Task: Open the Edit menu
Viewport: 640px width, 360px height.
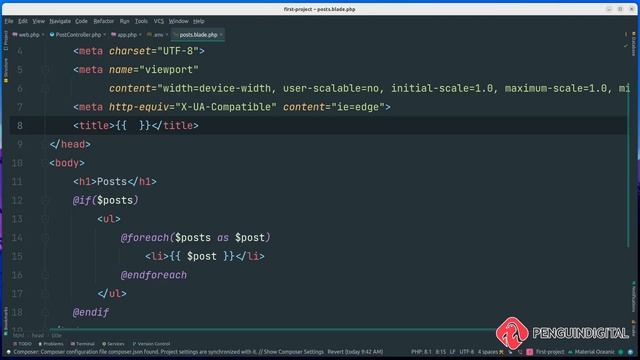Action: 22,21
